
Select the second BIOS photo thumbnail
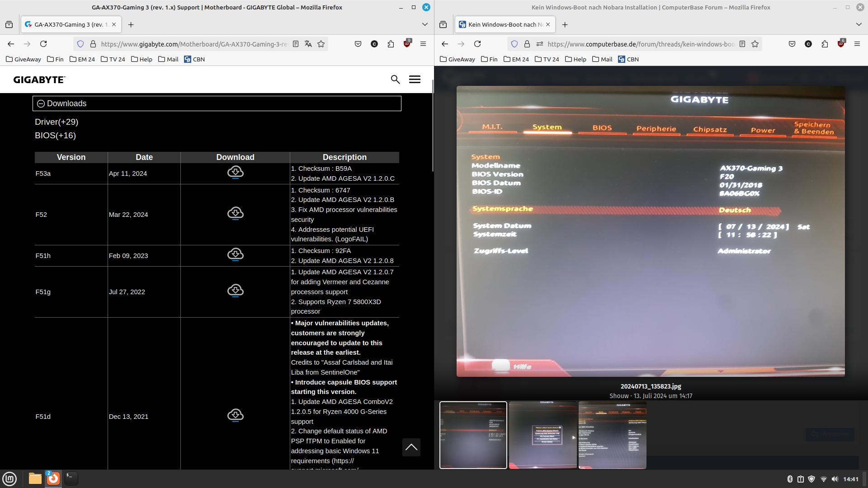(x=542, y=435)
